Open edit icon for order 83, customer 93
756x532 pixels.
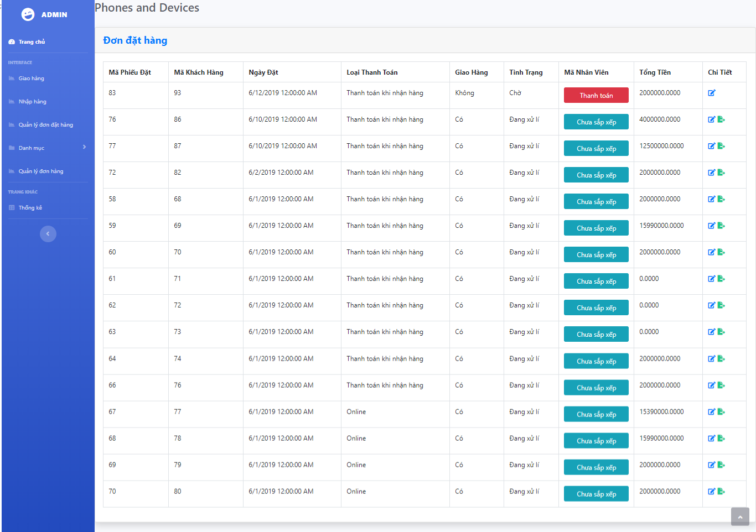pyautogui.click(x=712, y=93)
